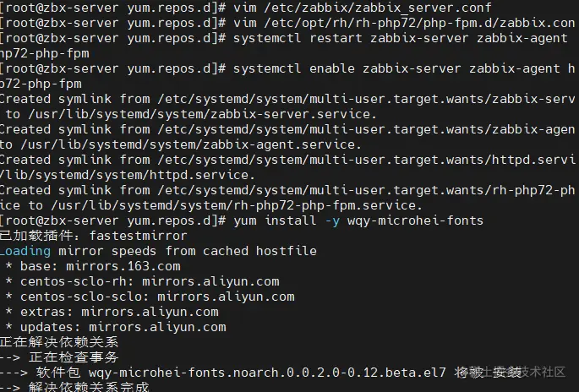Click the zabbix-agent.service path text

[194, 145]
